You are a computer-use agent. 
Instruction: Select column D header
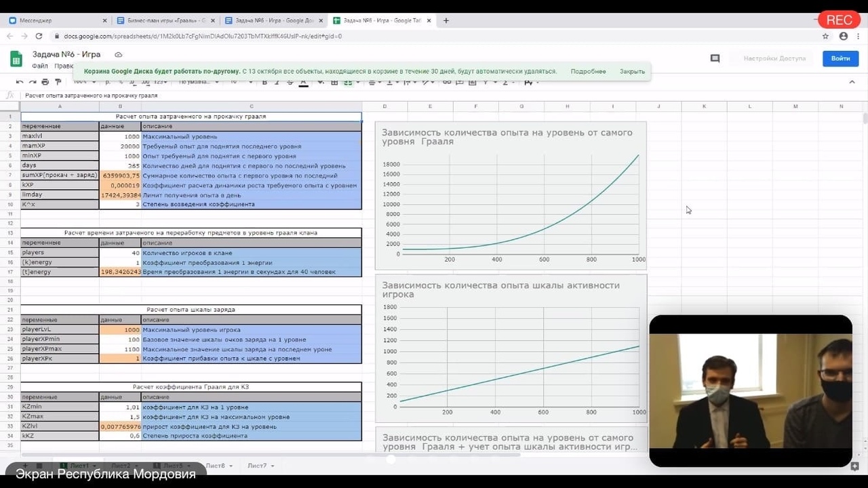384,106
